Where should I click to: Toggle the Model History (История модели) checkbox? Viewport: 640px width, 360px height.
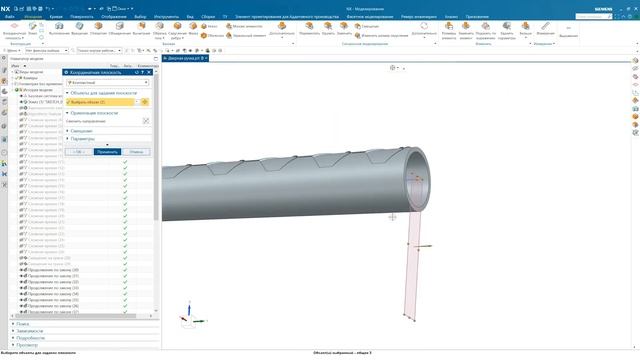tap(17, 90)
